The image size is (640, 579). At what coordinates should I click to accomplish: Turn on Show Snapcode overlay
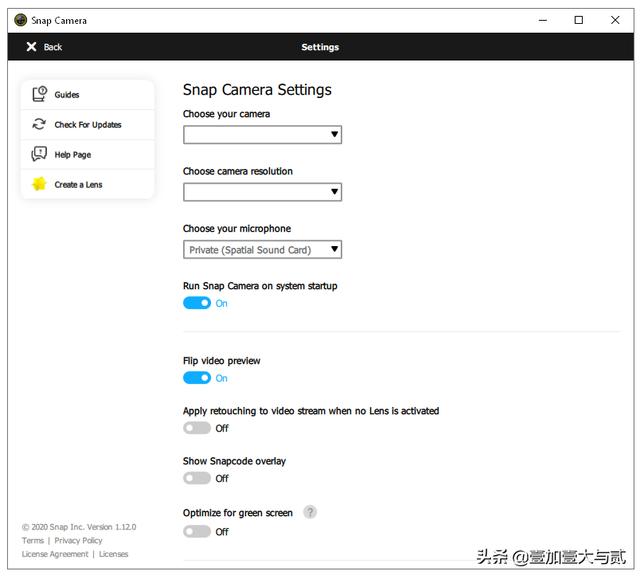(197, 478)
